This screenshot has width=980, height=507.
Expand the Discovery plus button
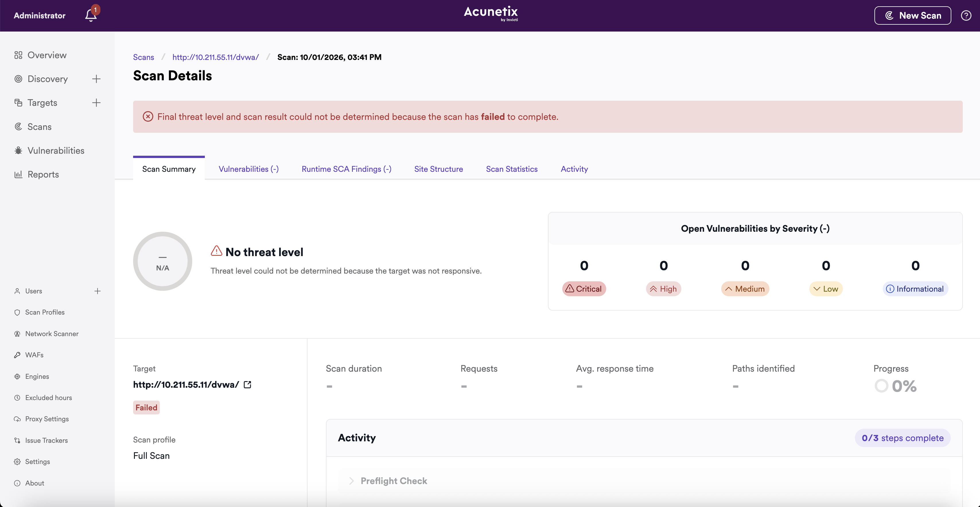[96, 79]
